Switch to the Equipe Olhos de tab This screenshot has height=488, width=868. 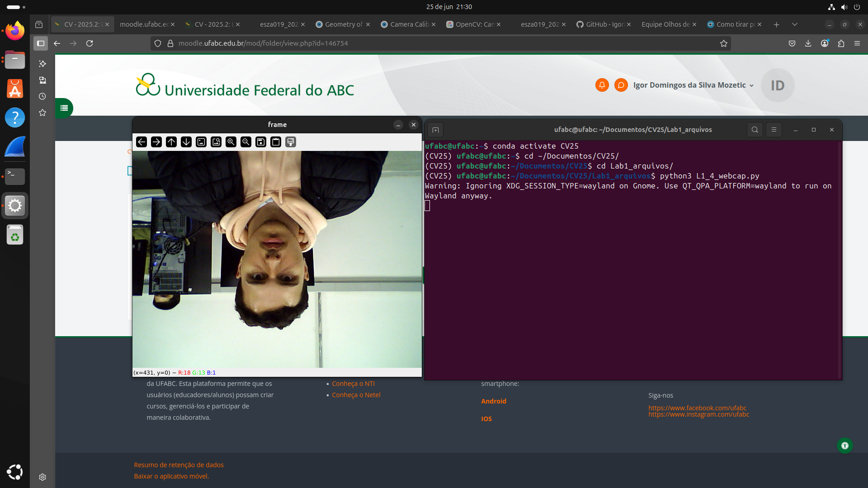[669, 24]
